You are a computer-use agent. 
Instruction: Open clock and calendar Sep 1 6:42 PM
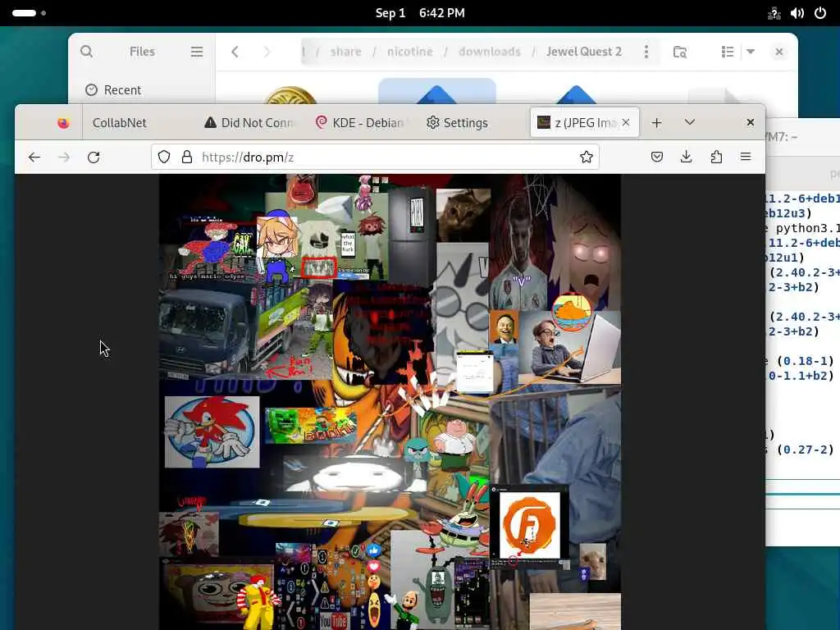[x=420, y=13]
